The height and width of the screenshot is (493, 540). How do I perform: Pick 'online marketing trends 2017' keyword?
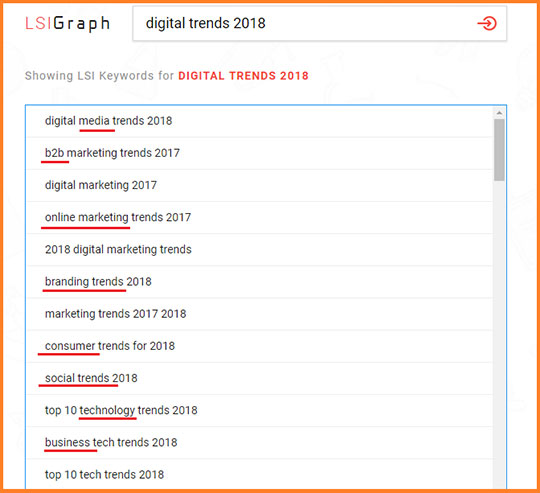click(x=260, y=218)
